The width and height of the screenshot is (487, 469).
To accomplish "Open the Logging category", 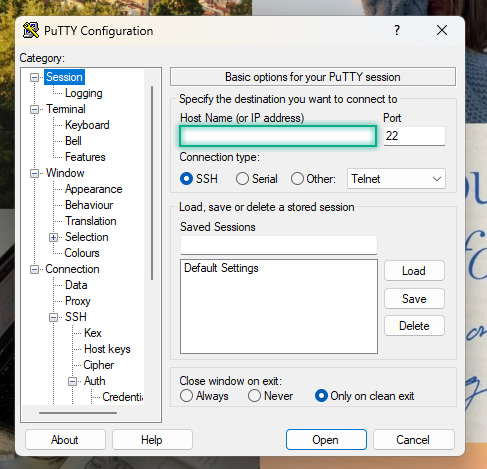I will 84,93.
